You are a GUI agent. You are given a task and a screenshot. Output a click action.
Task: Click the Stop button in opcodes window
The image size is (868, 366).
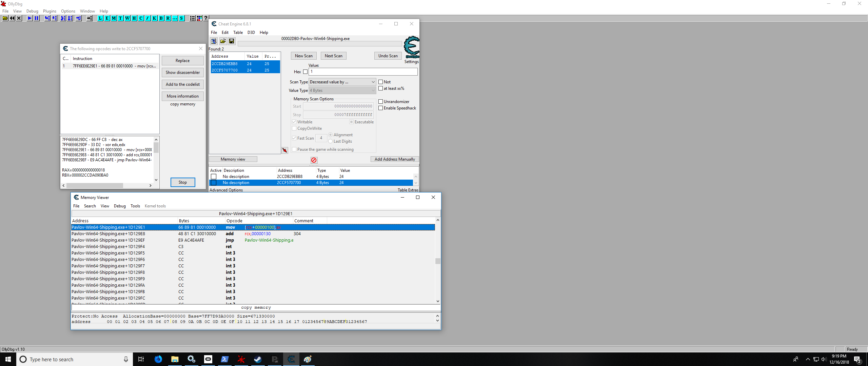(x=183, y=182)
